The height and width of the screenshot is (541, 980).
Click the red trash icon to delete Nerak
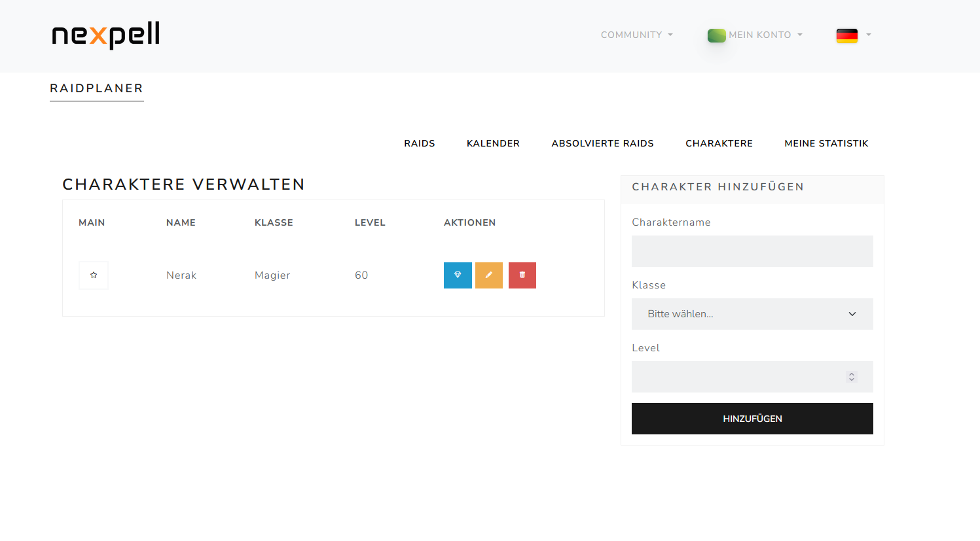click(x=522, y=275)
